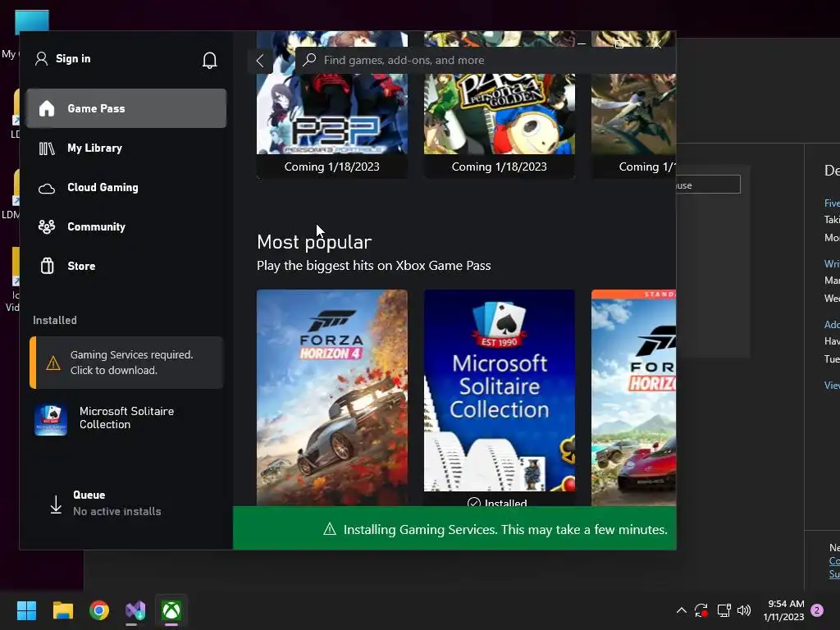Click the Sign in profile icon
This screenshot has height=630, width=840.
point(41,59)
